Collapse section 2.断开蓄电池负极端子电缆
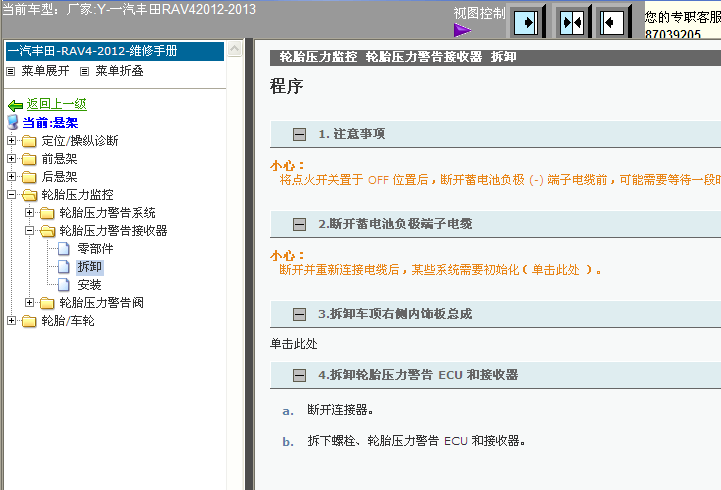 299,224
